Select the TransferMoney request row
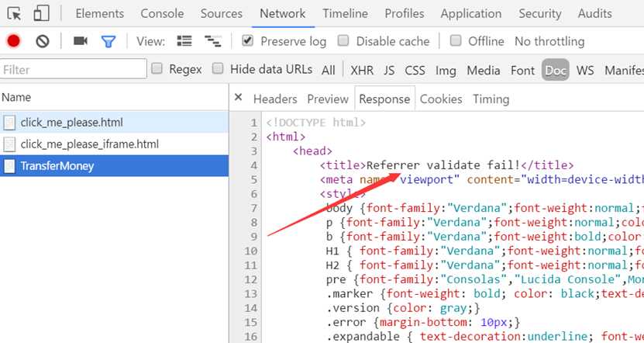644x343 pixels. 114,166
